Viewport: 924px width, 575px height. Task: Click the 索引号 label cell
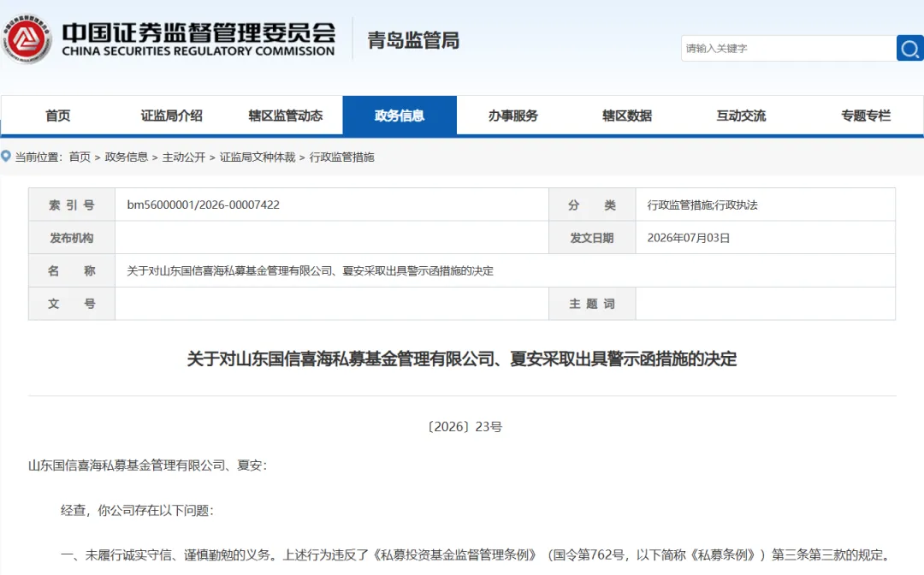(72, 205)
